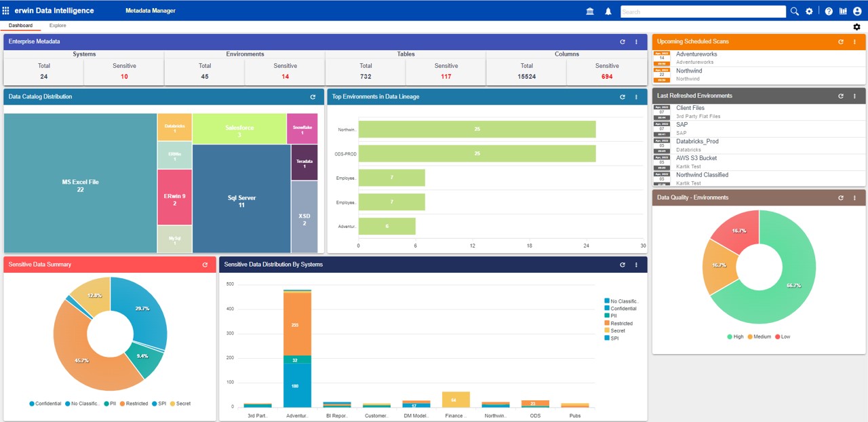
Task: Open the apps grid icon beside erwin logo
Action: pyautogui.click(x=7, y=10)
